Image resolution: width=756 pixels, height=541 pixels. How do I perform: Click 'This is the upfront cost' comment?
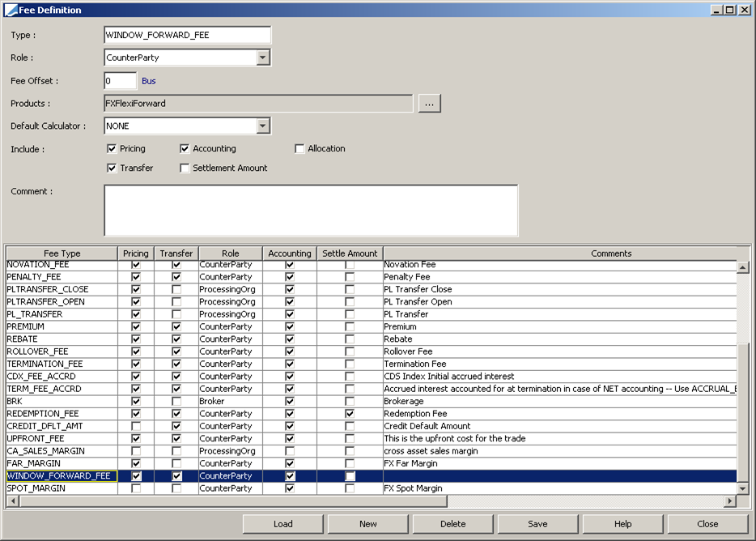(455, 438)
